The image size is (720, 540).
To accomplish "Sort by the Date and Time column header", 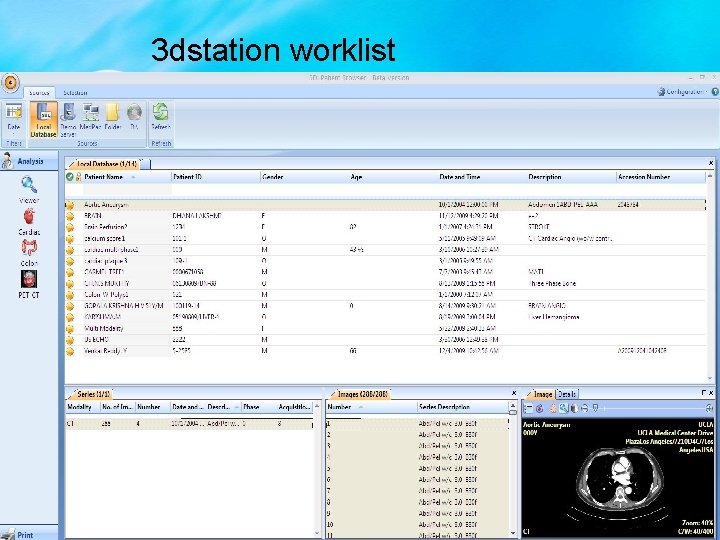I will pyautogui.click(x=483, y=177).
